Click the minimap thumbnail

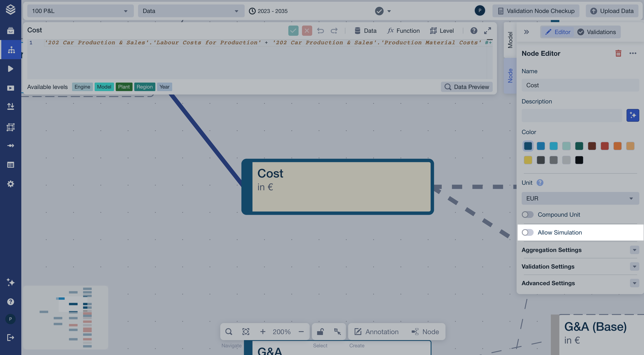click(x=65, y=317)
